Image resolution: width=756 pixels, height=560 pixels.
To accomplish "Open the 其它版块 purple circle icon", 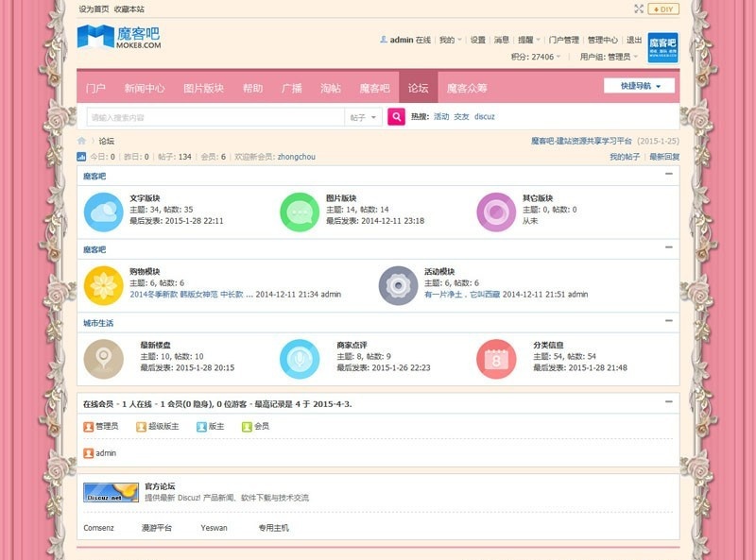I will (x=496, y=212).
